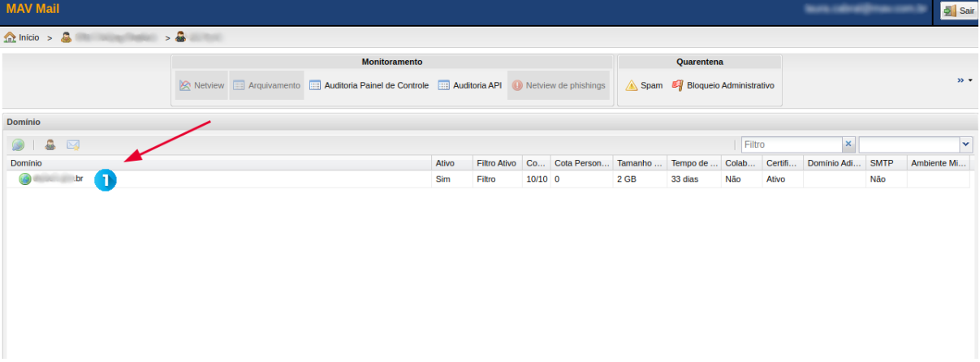Click the user icon in Domínio toolbar
The height and width of the screenshot is (362, 980).
click(50, 144)
